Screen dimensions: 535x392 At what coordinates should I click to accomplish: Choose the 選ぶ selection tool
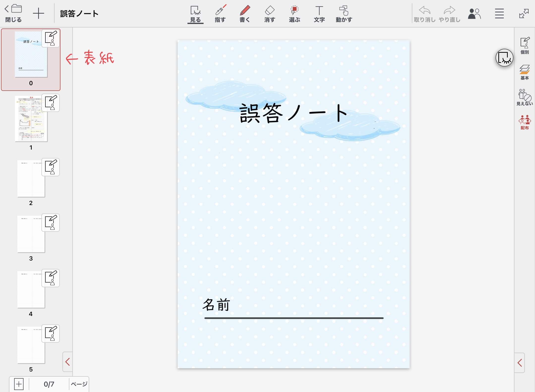294,14
